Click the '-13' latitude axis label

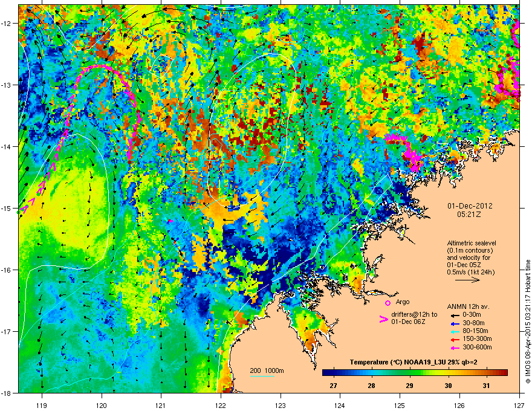pos(7,85)
